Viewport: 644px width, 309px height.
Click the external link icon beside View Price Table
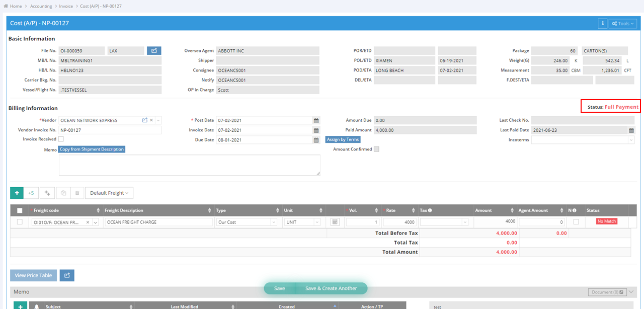click(67, 275)
